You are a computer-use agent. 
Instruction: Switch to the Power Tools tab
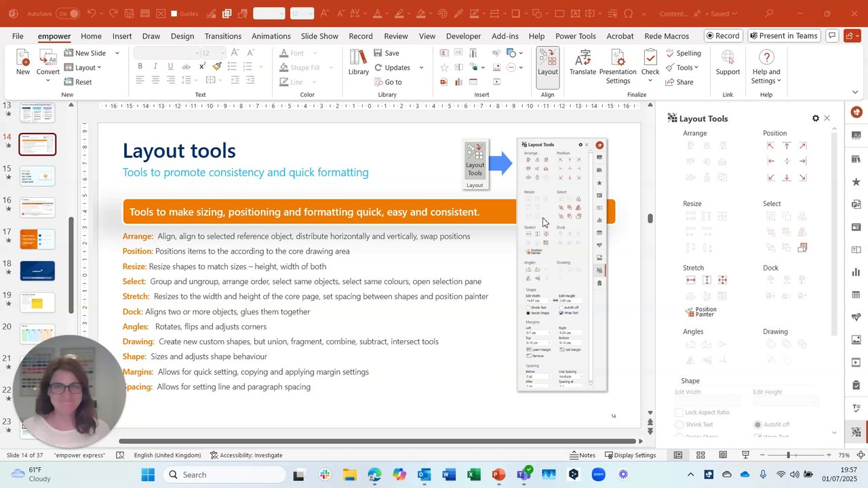click(576, 36)
